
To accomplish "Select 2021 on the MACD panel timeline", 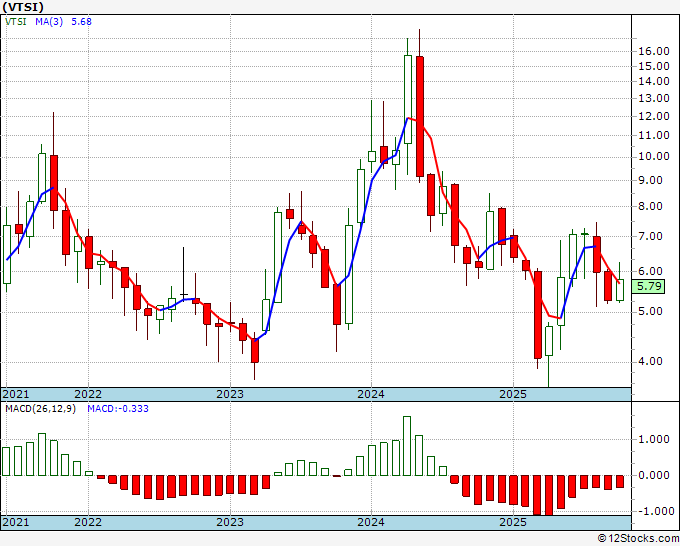I will tap(16, 522).
